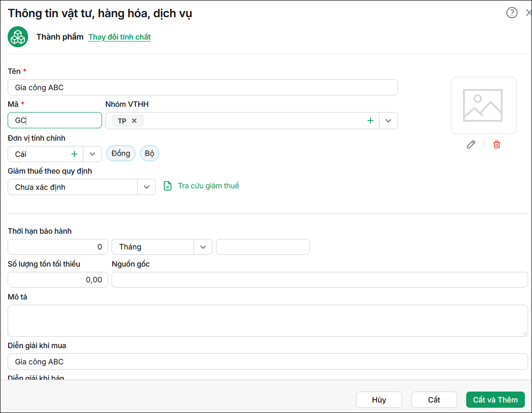Click the help question mark icon

pyautogui.click(x=512, y=12)
